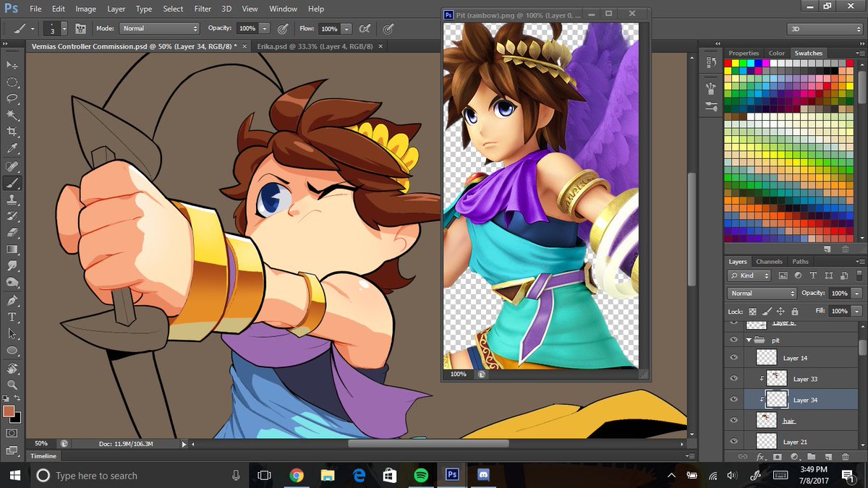Image resolution: width=868 pixels, height=488 pixels.
Task: Select the Brush tool in the toolbox
Action: pos(12,183)
